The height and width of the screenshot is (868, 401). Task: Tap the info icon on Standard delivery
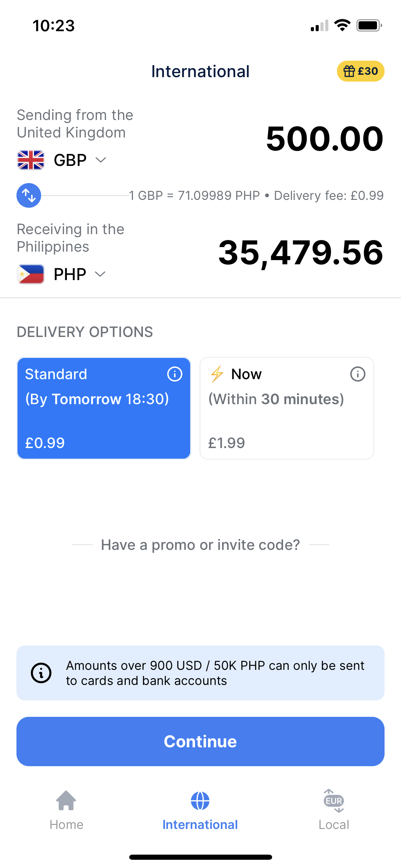(174, 374)
